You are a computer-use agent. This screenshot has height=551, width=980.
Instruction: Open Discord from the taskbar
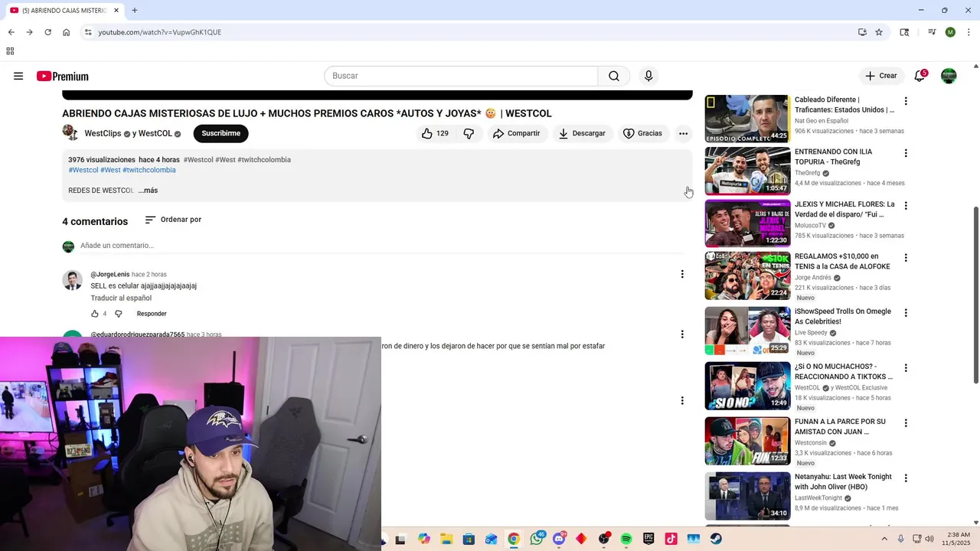tap(560, 539)
